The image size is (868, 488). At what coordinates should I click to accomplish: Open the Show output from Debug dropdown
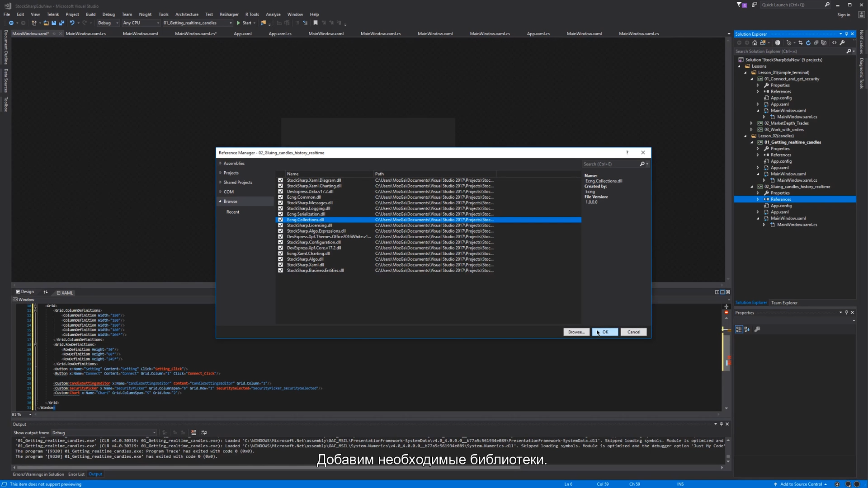coord(104,433)
